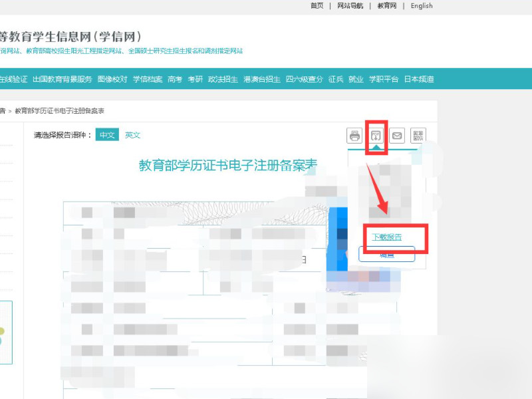Select the 中文 report language option
The width and height of the screenshot is (532, 399).
click(x=107, y=134)
